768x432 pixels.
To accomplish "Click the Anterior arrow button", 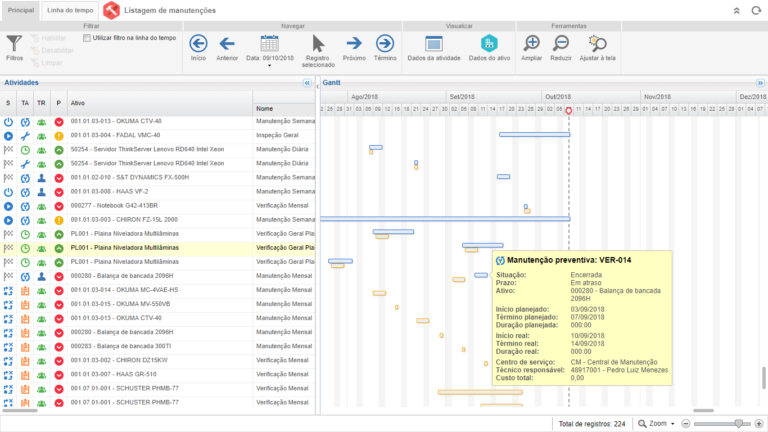I will pyautogui.click(x=227, y=47).
